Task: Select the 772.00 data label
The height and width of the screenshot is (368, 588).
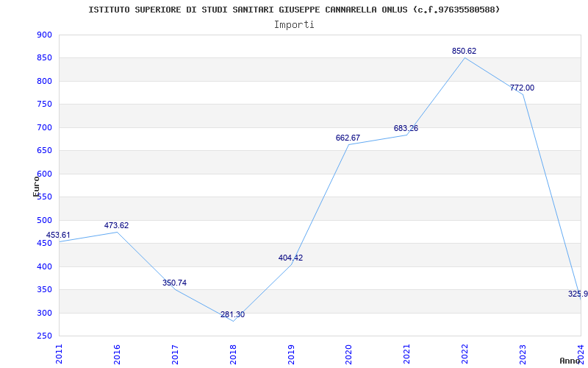Action: [523, 88]
